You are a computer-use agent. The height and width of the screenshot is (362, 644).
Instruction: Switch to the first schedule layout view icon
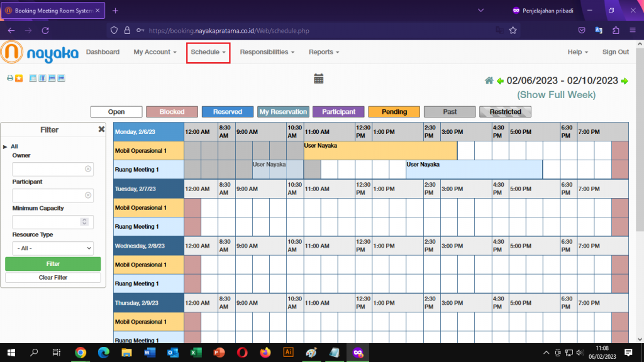[33, 79]
